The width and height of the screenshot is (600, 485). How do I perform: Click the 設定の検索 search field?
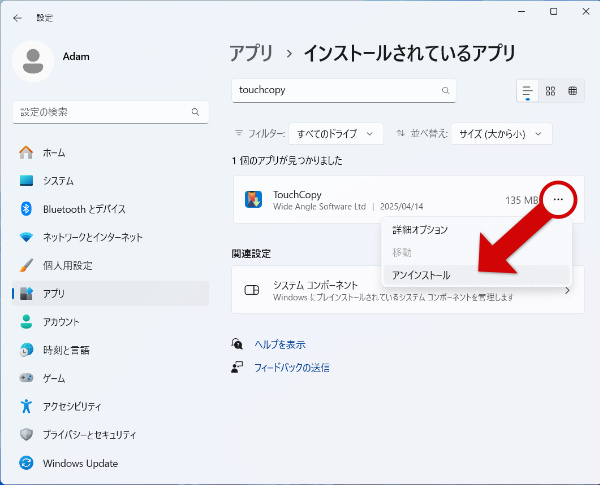tap(111, 112)
